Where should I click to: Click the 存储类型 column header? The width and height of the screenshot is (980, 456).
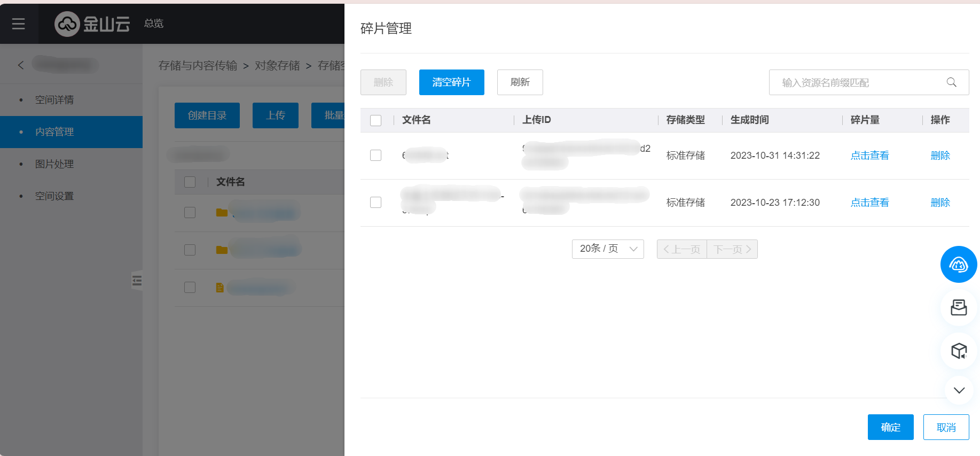click(686, 120)
